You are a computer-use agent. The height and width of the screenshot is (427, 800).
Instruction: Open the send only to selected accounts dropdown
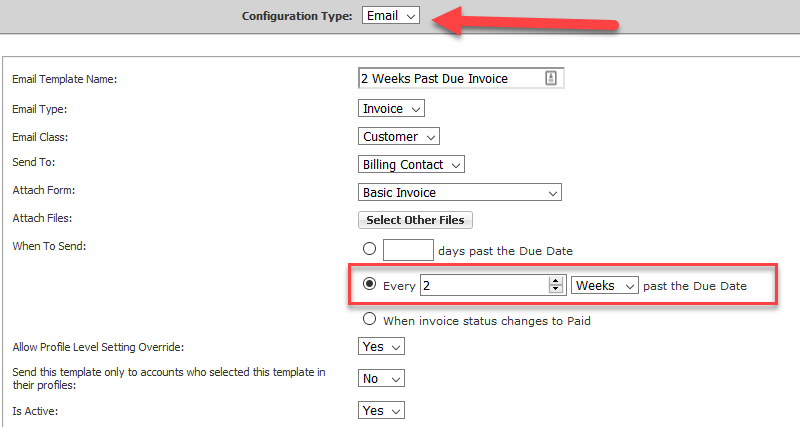click(x=381, y=379)
